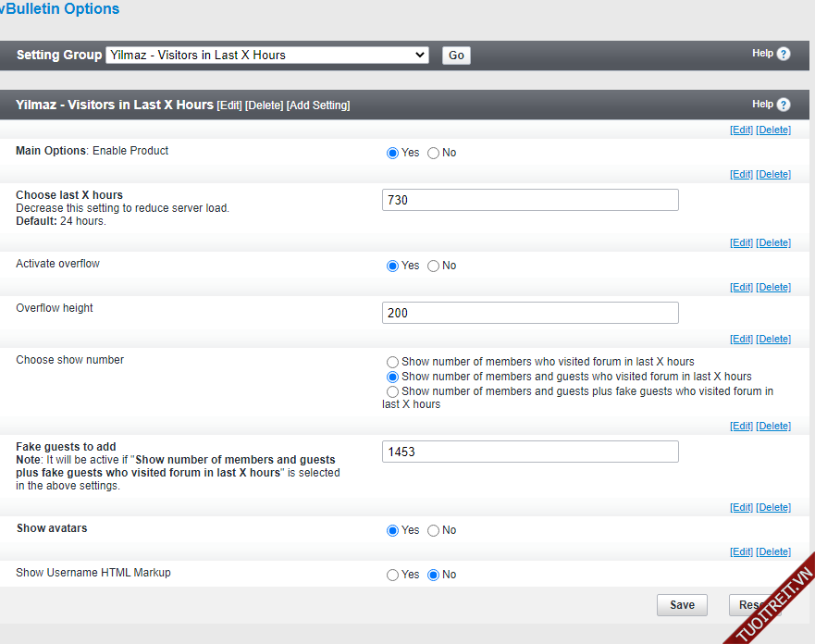Click Edit link above Choose last X hours
Image resolution: width=815 pixels, height=644 pixels.
pyautogui.click(x=741, y=174)
